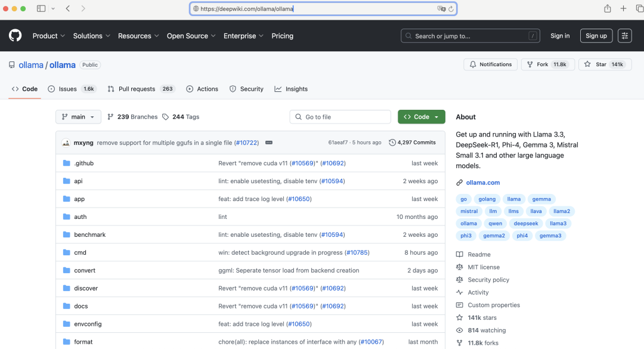Reload the page with refresh icon

451,8
